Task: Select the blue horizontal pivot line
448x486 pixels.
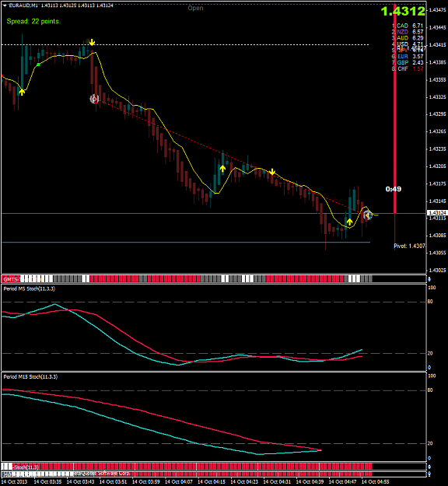Action: pos(186,242)
